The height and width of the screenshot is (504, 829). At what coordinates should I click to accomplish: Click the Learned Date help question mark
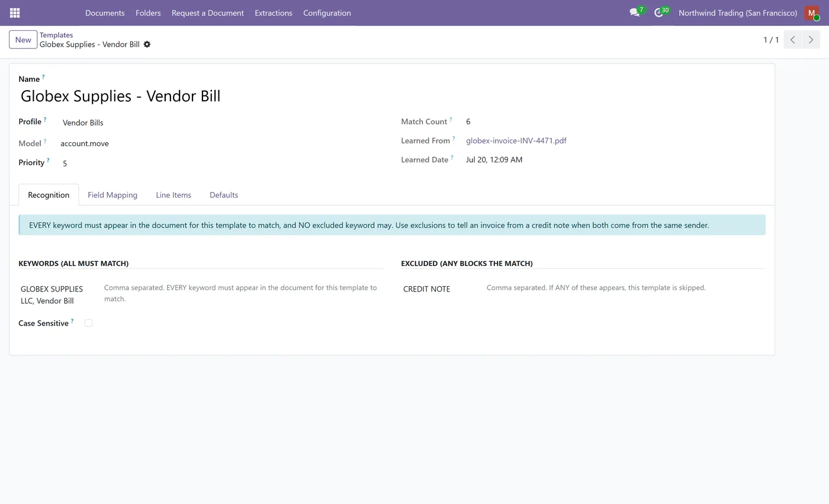click(x=452, y=158)
